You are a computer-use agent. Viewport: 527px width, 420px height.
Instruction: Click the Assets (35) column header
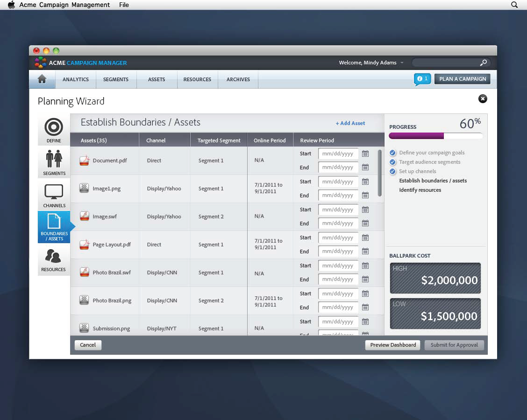105,140
